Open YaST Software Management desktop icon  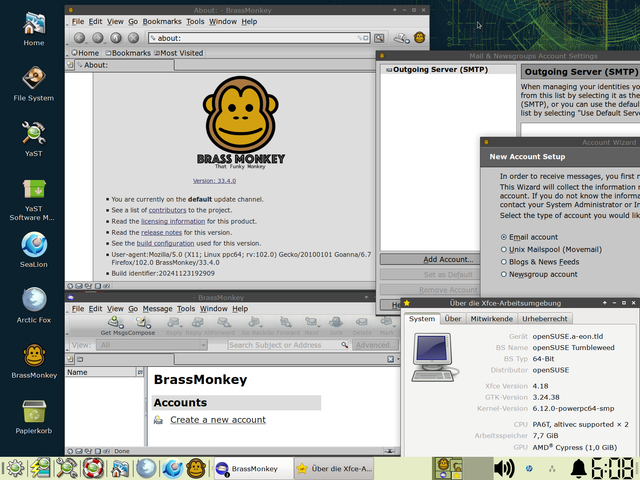34,200
